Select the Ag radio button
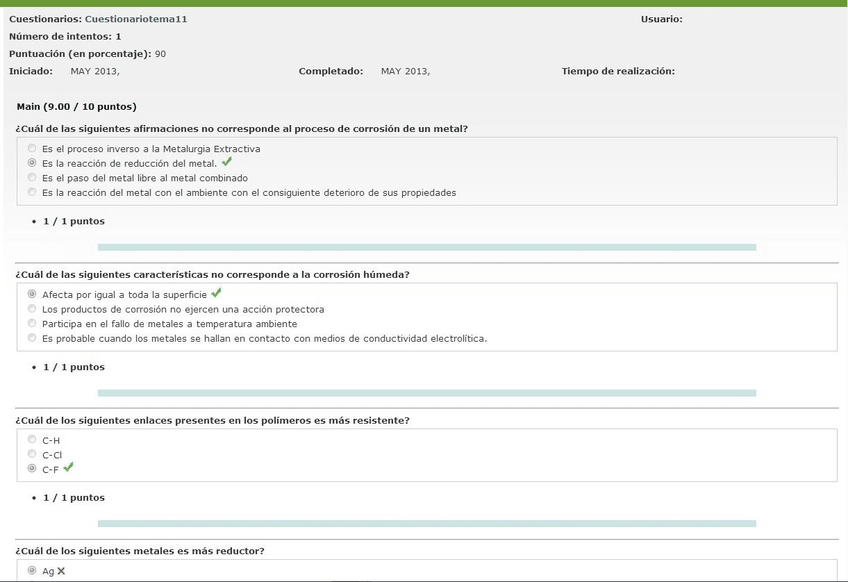This screenshot has width=848, height=582. [32, 571]
